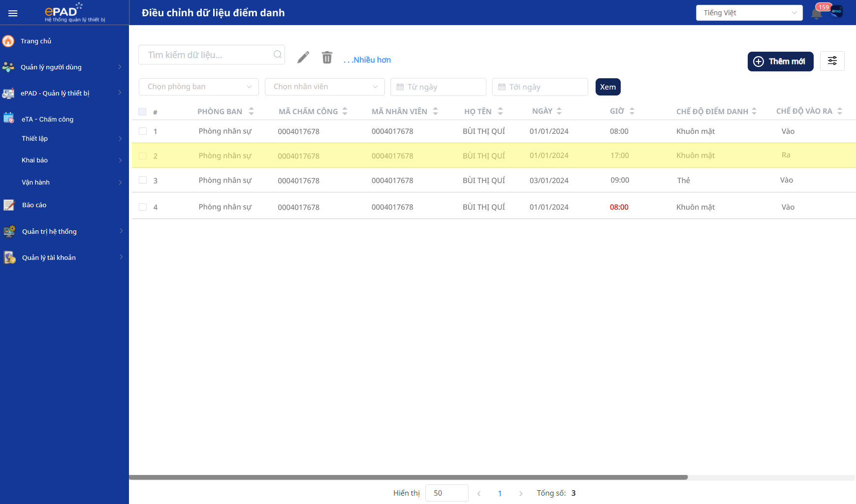Viewport: 856px width, 504px height.
Task: Click the trash delete icon
Action: (x=327, y=57)
